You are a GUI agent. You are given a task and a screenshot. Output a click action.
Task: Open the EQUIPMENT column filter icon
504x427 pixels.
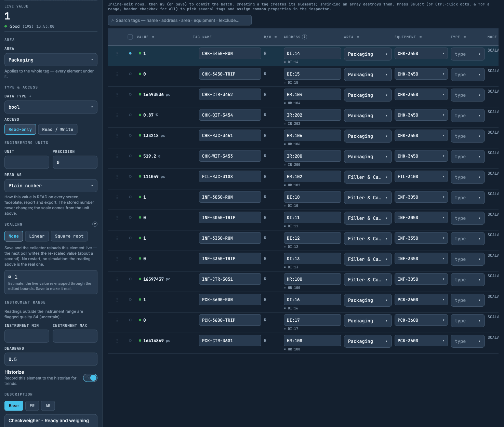[421, 37]
